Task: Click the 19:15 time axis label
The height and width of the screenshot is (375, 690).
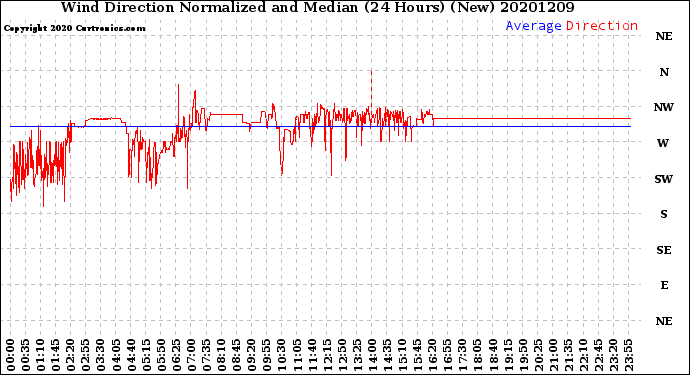Action: point(508,355)
